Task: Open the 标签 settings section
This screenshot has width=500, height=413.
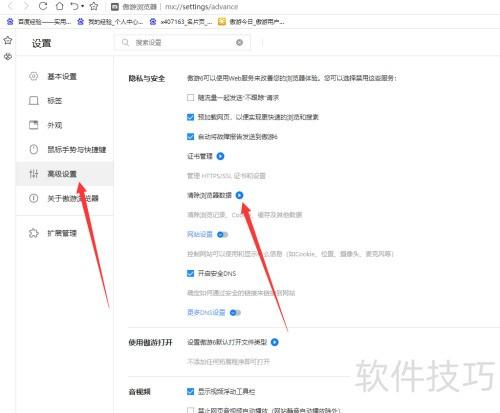Action: point(65,101)
